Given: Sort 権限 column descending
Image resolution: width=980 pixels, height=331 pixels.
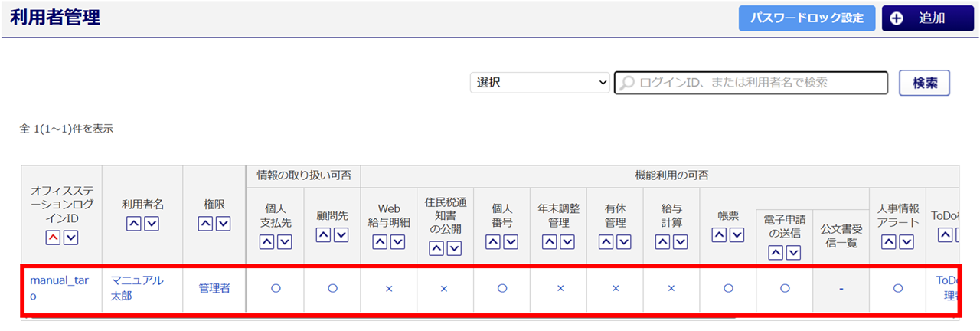Looking at the screenshot, I should pyautogui.click(x=223, y=224).
